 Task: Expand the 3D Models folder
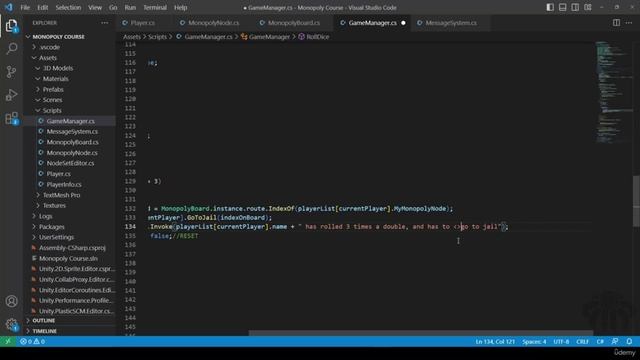pyautogui.click(x=58, y=68)
